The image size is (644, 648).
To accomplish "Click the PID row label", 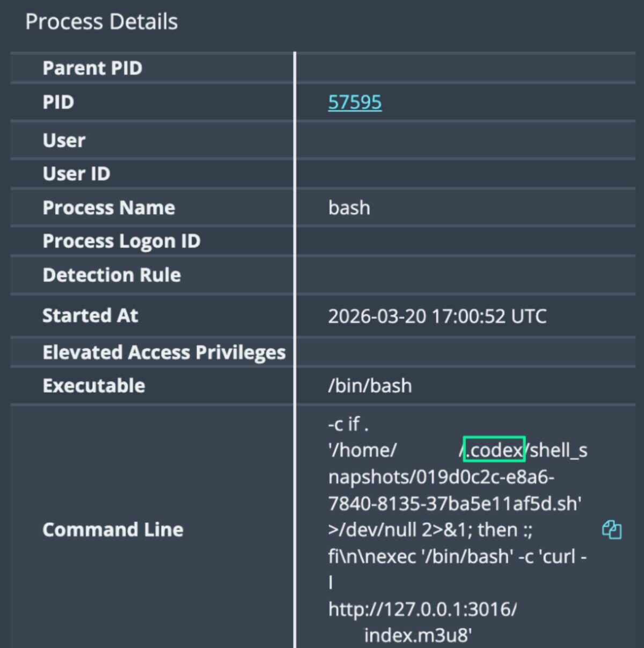I will [x=58, y=102].
